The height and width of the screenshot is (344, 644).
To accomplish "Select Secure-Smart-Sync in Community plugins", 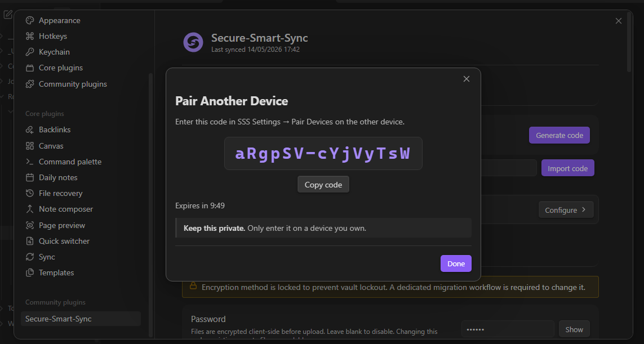I will [81, 319].
